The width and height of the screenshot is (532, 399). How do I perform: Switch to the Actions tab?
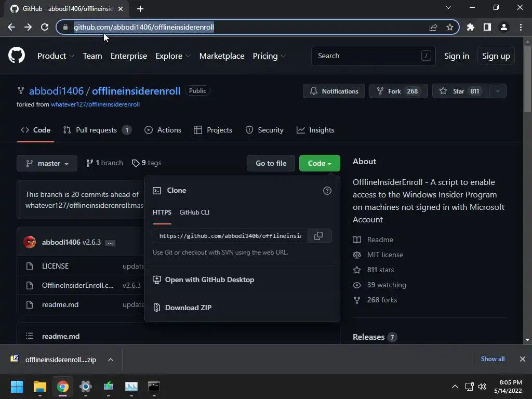[163, 130]
